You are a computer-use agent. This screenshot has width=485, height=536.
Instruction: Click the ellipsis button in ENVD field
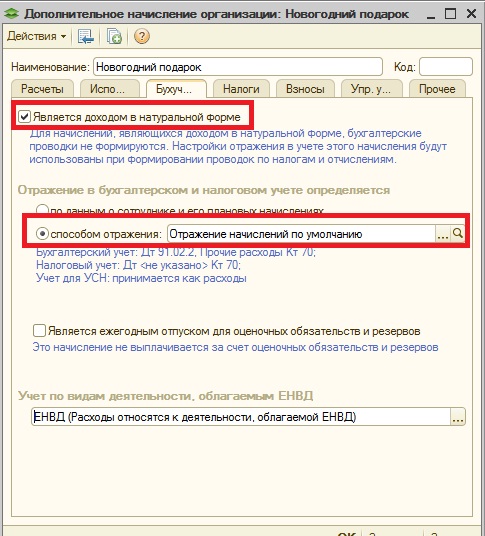coord(458,417)
